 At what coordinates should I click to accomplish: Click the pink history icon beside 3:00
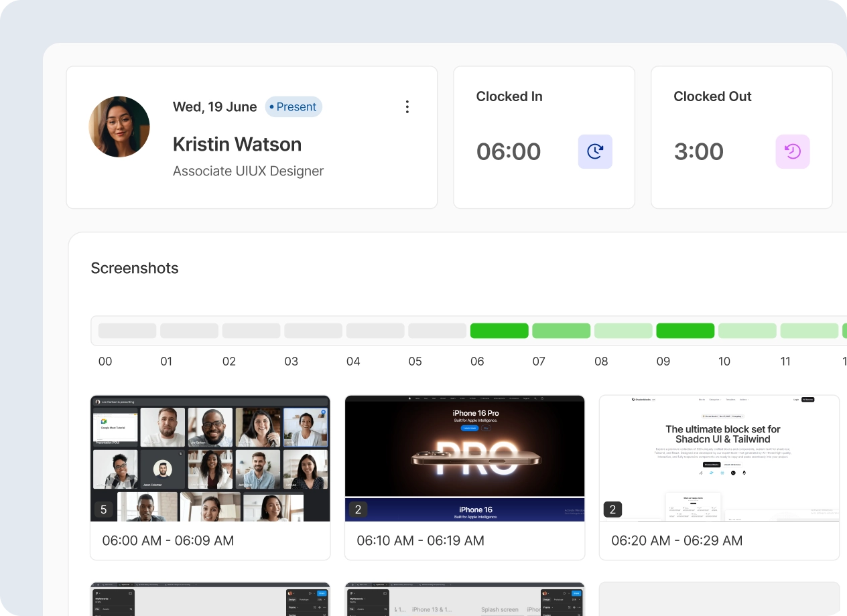coord(793,151)
